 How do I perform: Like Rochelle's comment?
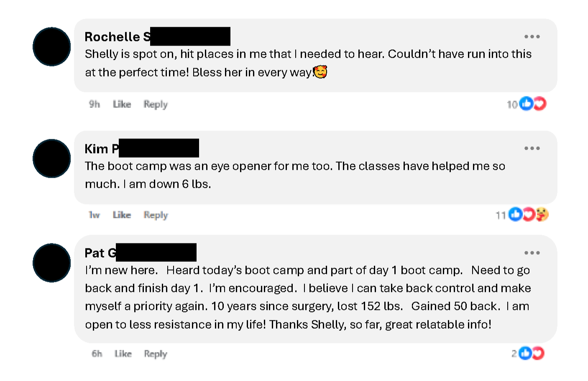pyautogui.click(x=122, y=104)
